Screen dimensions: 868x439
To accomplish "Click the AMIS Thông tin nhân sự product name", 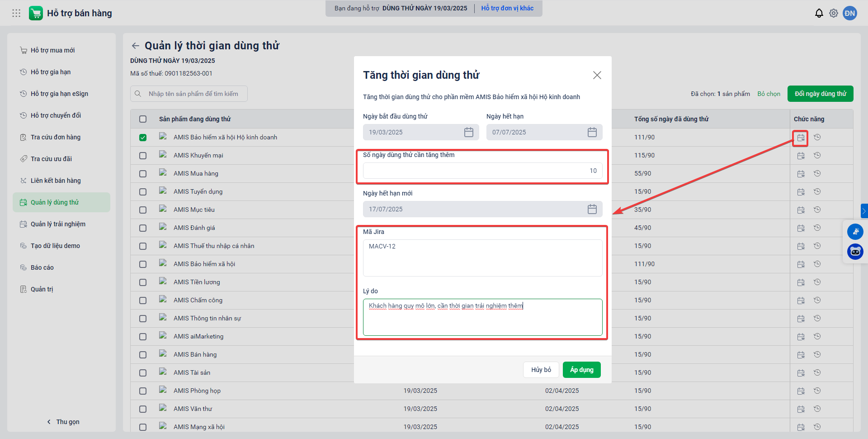I will (207, 318).
